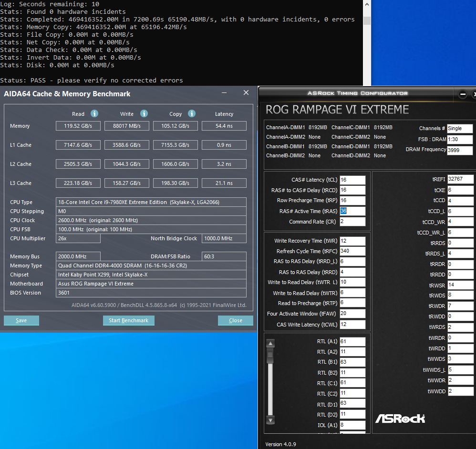Screen dimensions: 476x449
Task: Click the up arrow of the RTL list scrollbar
Action: pos(270,343)
